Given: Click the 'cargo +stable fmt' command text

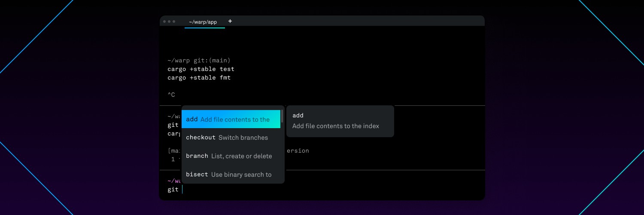Looking at the screenshot, I should pos(199,78).
